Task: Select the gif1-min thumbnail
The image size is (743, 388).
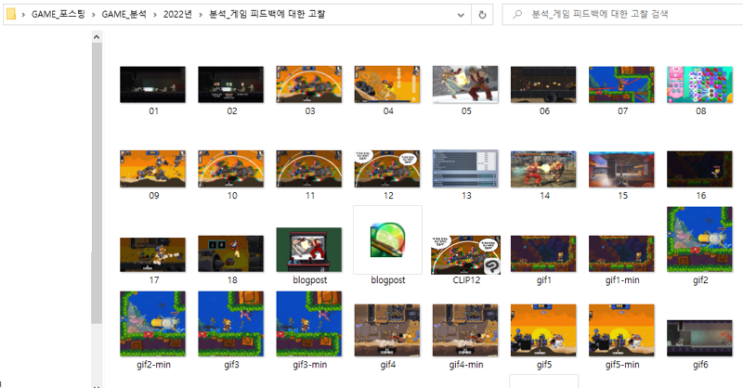Action: coord(622,253)
